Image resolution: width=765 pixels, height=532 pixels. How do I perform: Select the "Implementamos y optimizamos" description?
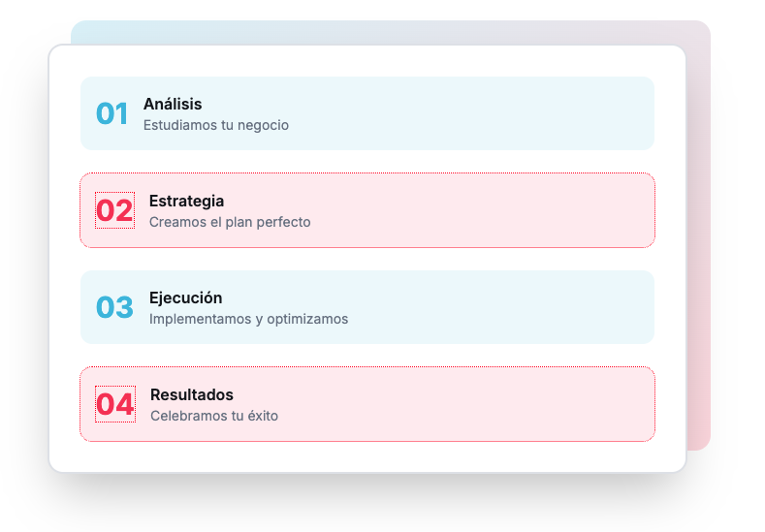tap(248, 319)
